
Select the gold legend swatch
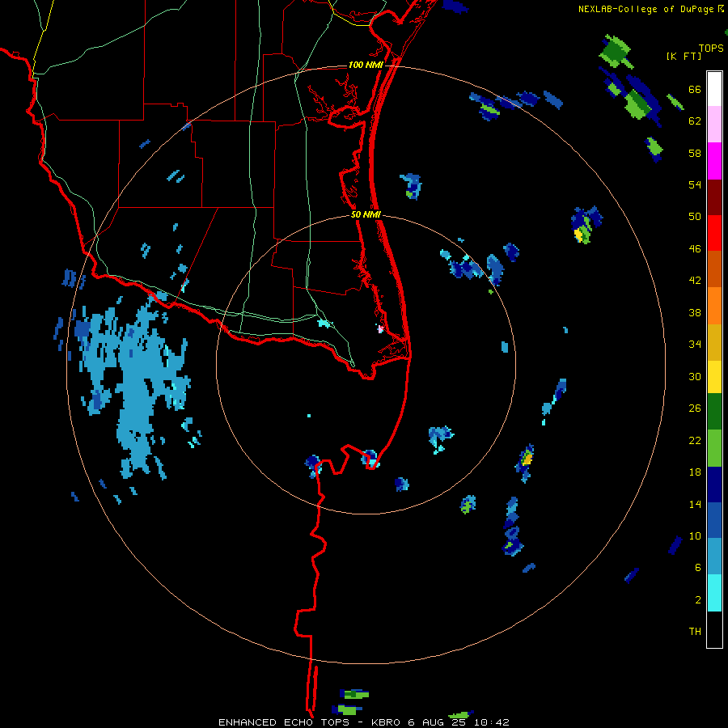click(714, 343)
